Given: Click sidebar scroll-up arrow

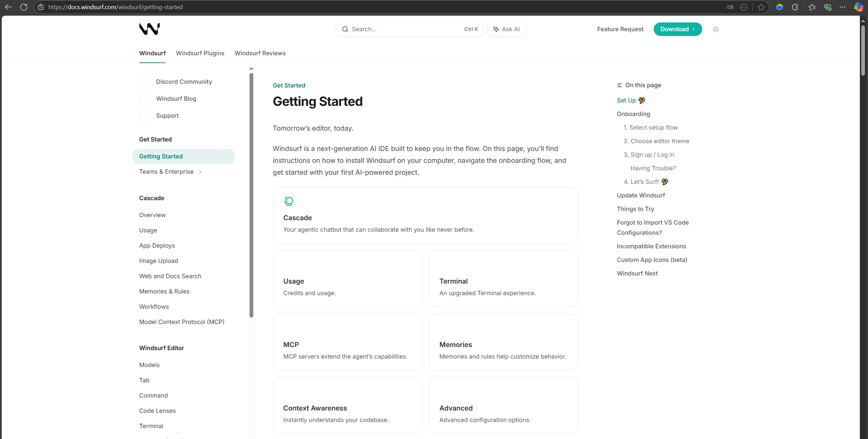Looking at the screenshot, I should 251,69.
